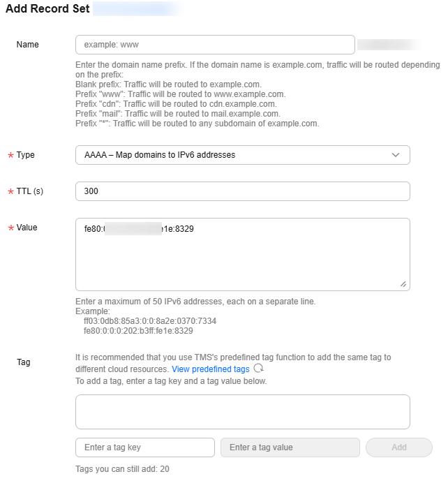The height and width of the screenshot is (481, 448).
Task: Click the Tags you can still add: 20 text
Action: [x=122, y=468]
